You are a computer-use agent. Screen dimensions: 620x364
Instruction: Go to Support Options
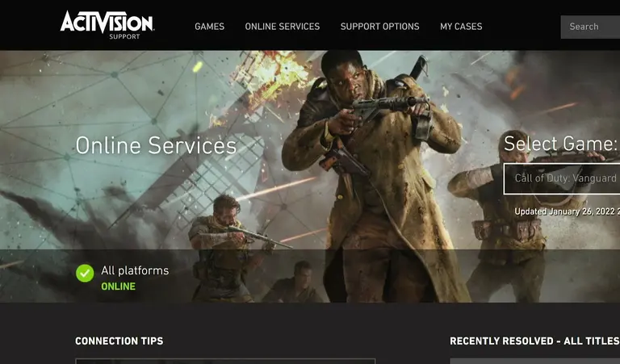tap(379, 27)
